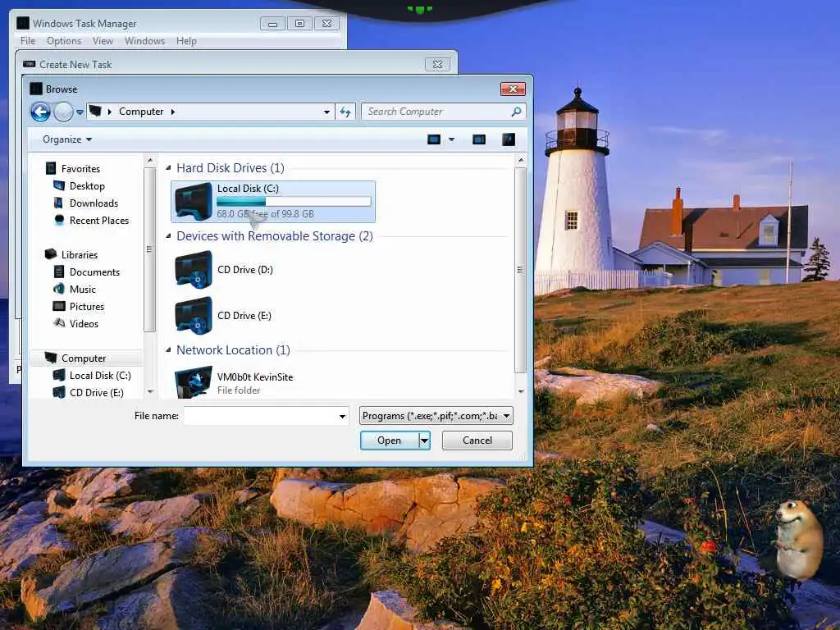Select the CD Drive (E:) icon in file list
Screen dimensions: 840x630
click(194, 316)
